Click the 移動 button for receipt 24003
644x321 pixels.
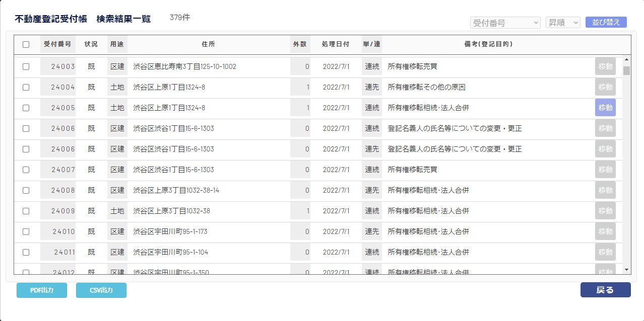click(605, 66)
